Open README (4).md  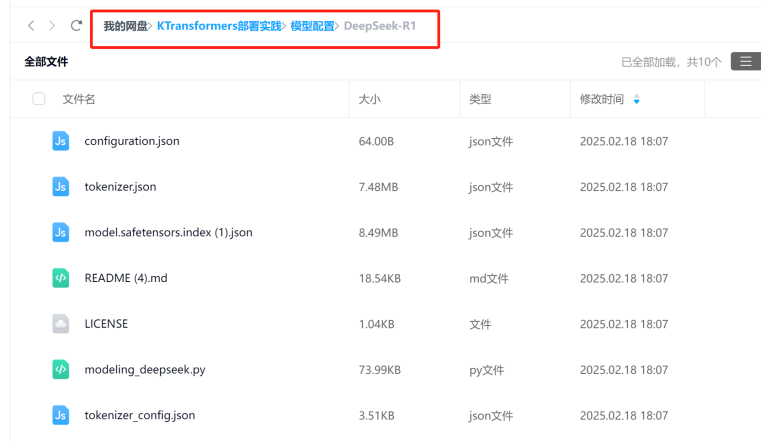click(x=126, y=278)
